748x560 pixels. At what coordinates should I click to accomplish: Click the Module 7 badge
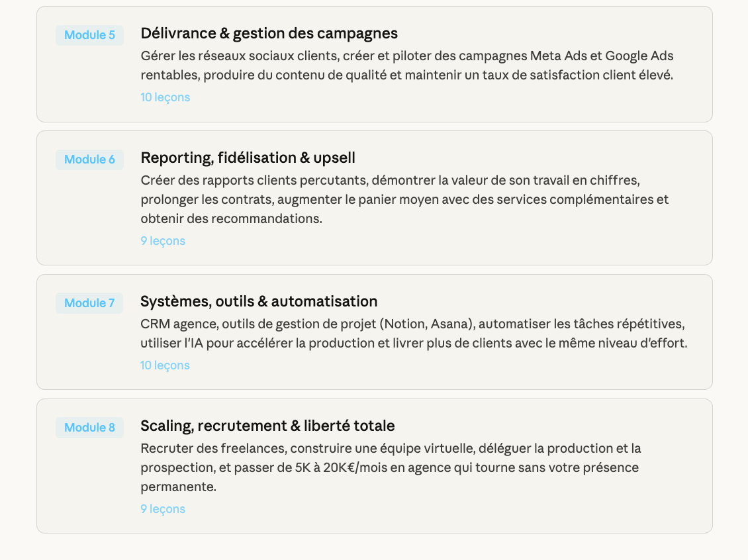point(89,303)
